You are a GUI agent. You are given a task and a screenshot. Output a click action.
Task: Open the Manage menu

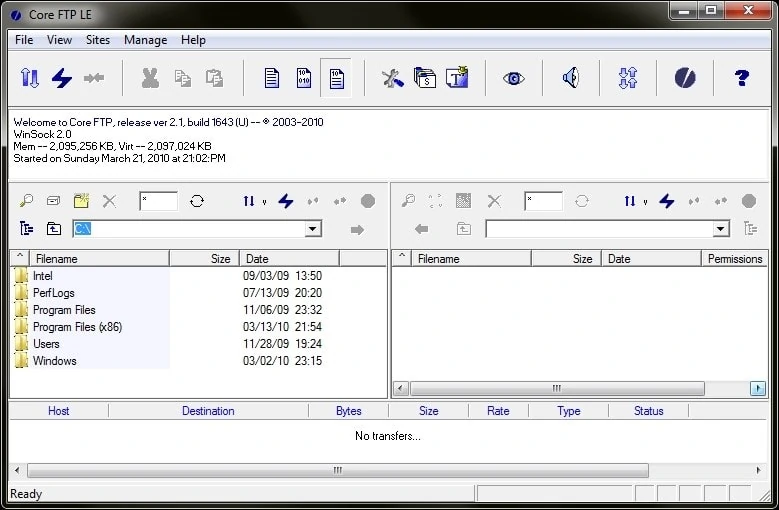click(145, 40)
